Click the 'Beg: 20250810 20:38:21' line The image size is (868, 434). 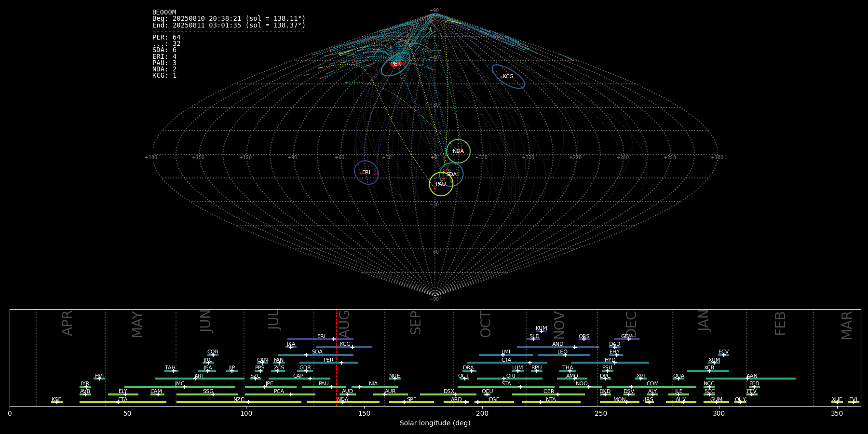[x=229, y=19]
